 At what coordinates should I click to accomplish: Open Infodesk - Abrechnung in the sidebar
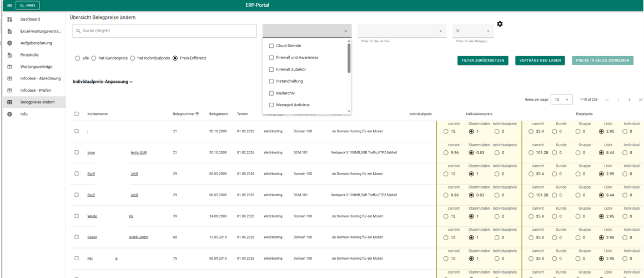[x=40, y=78]
